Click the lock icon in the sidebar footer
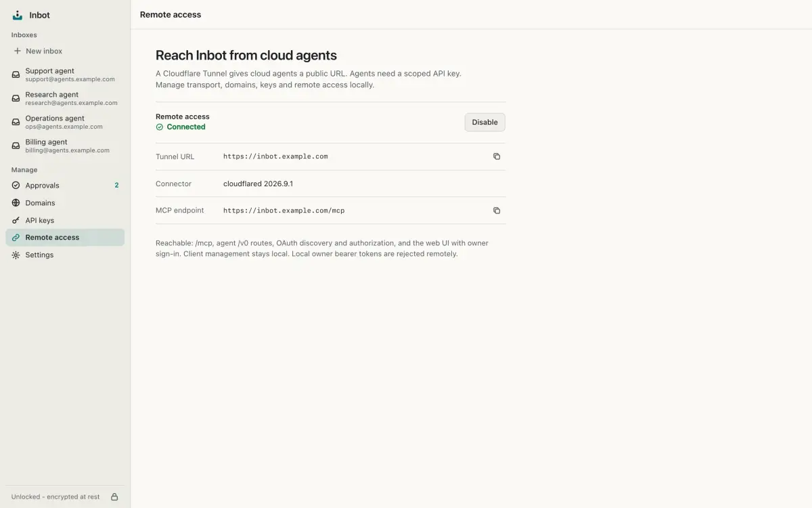This screenshot has width=812, height=508. [x=114, y=496]
